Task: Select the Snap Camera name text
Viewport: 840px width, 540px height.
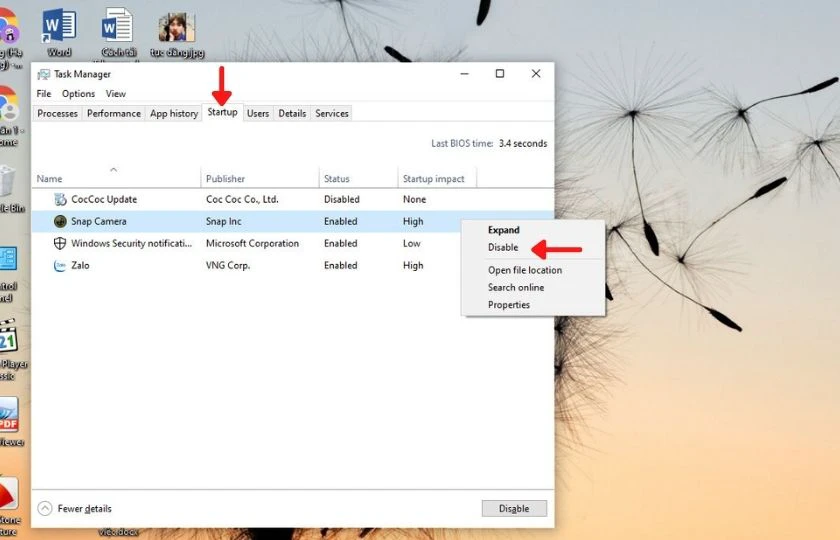Action: coord(99,221)
